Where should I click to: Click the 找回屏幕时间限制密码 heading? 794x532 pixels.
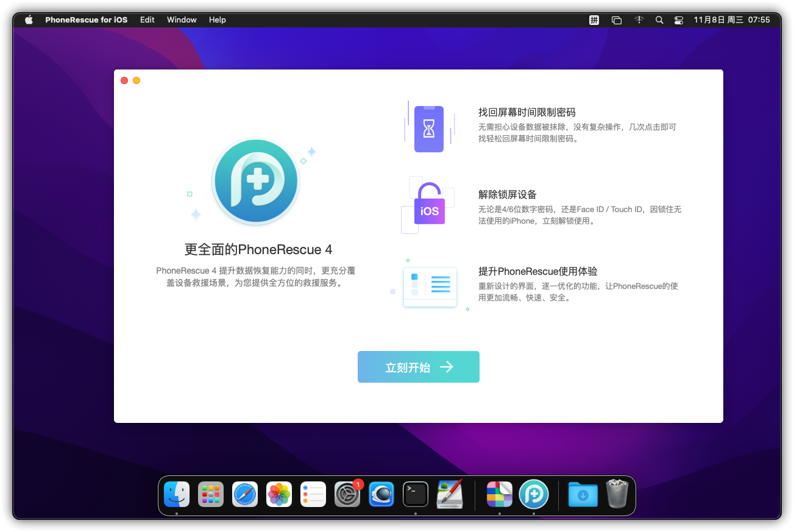[526, 112]
